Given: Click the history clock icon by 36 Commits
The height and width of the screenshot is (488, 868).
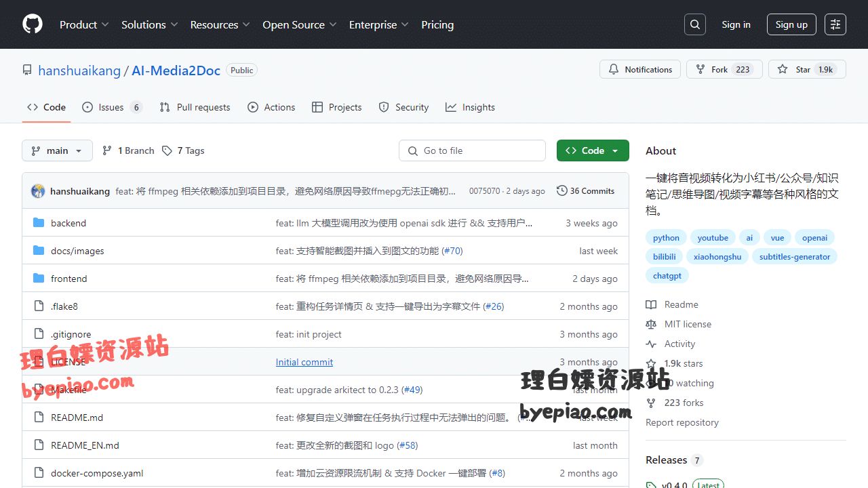Looking at the screenshot, I should point(562,190).
